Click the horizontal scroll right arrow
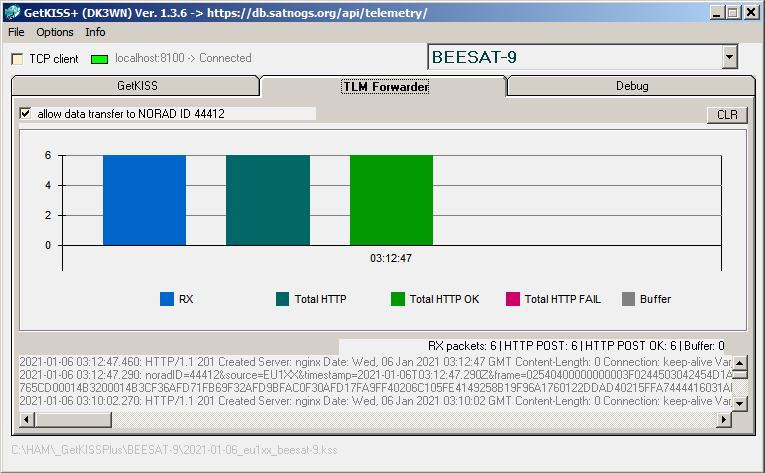This screenshot has height=474, width=765. pyautogui.click(x=724, y=419)
